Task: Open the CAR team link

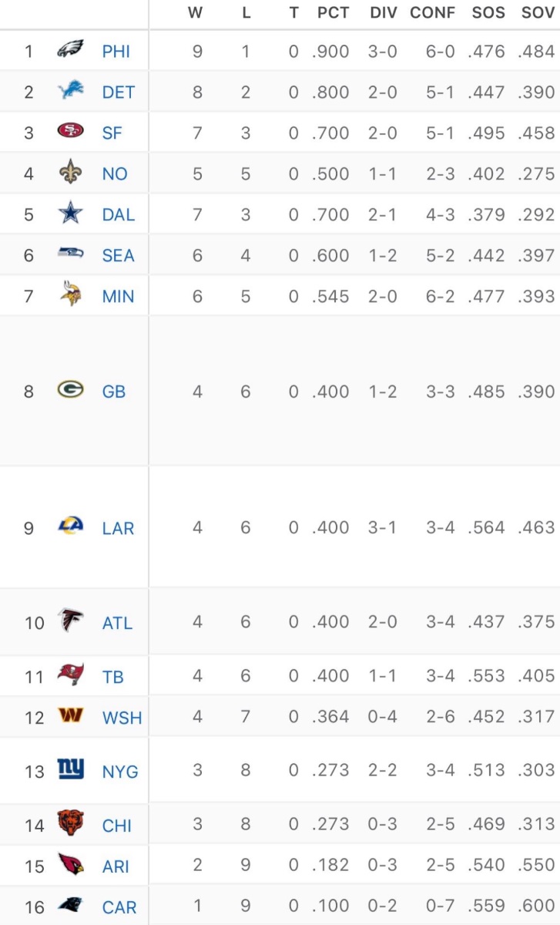Action: coord(119,907)
